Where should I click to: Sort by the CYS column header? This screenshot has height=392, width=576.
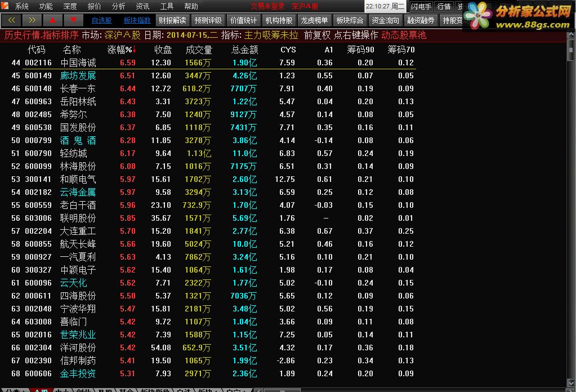pyautogui.click(x=288, y=50)
